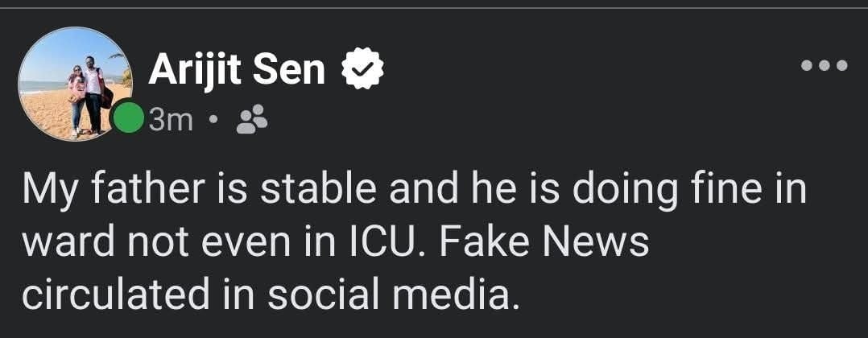Open the three-dots post options menu
This screenshot has width=868, height=338.
coord(825,66)
